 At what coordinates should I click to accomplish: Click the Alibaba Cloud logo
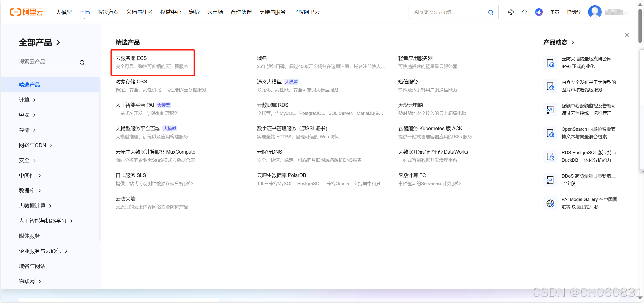(26, 12)
